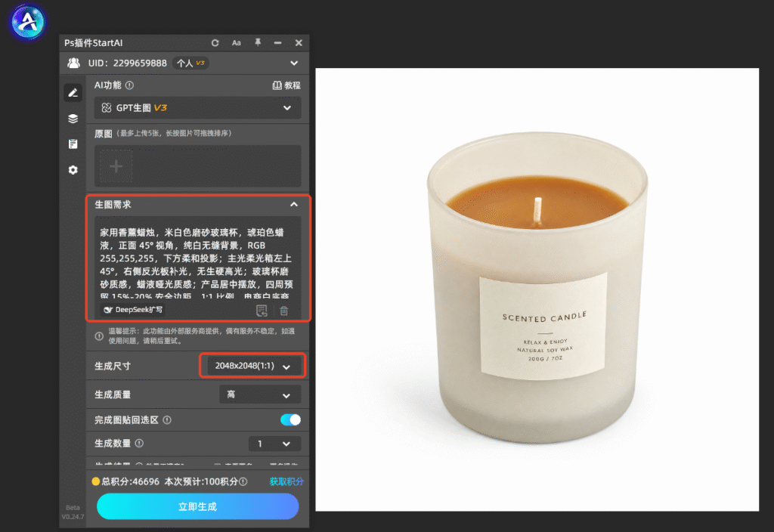
Task: Click info icon next to 完成图贴回选区
Action: (167, 420)
